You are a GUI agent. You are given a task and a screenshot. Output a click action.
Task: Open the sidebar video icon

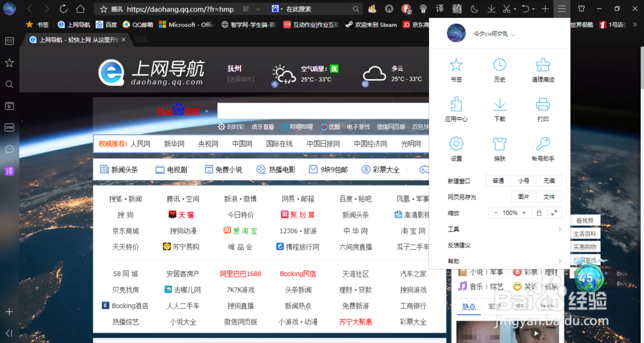click(9, 106)
